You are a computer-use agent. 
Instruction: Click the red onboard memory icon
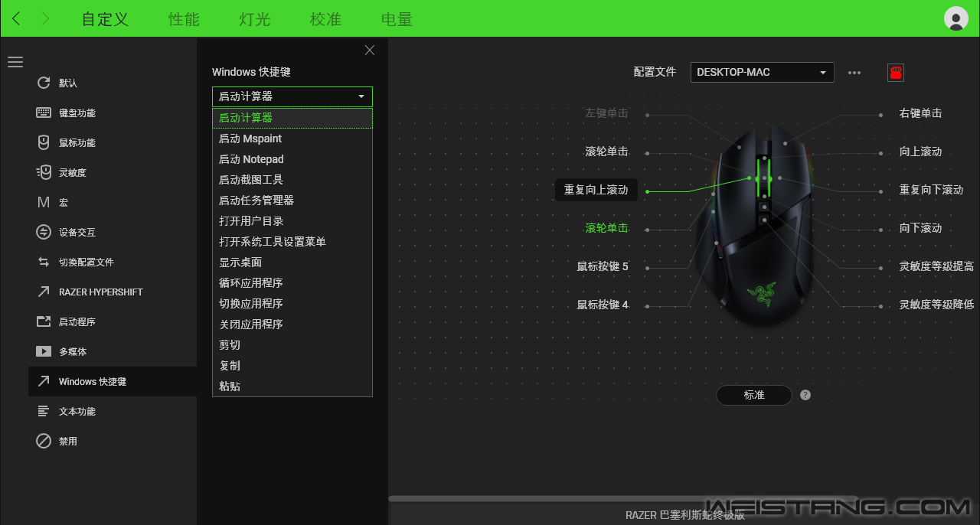tap(895, 73)
